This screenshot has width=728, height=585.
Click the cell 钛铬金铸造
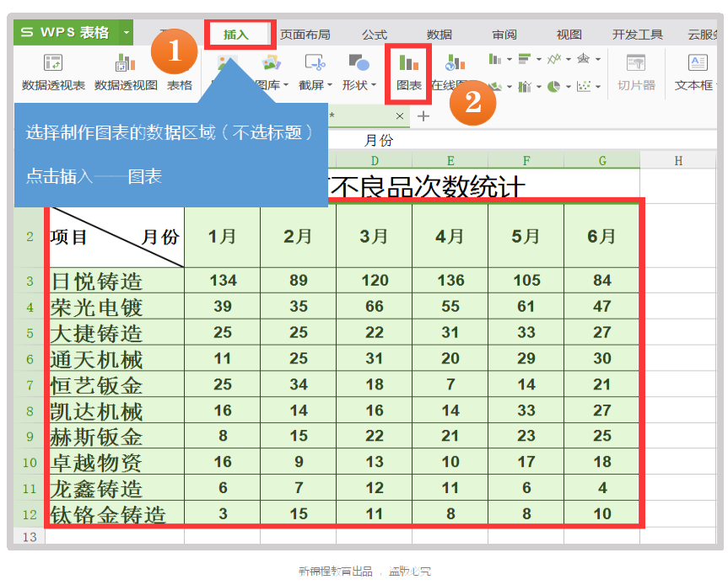tap(115, 514)
